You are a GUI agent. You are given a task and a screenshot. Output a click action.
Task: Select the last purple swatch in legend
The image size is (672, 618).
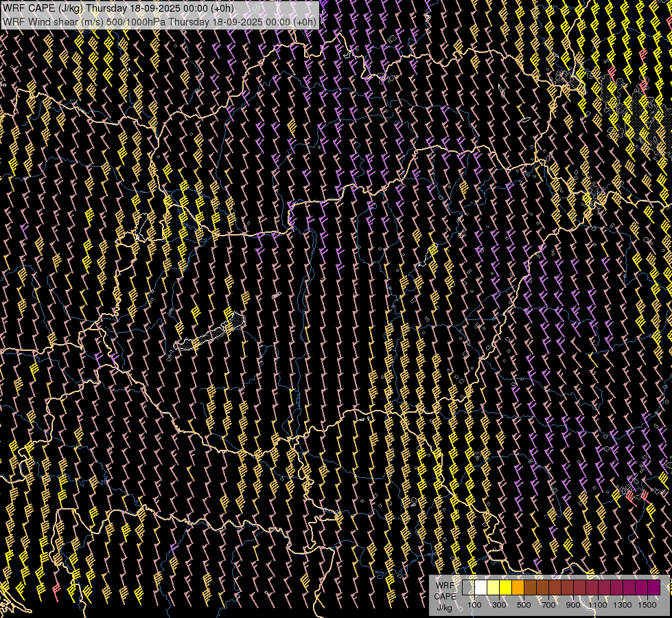[x=653, y=588]
